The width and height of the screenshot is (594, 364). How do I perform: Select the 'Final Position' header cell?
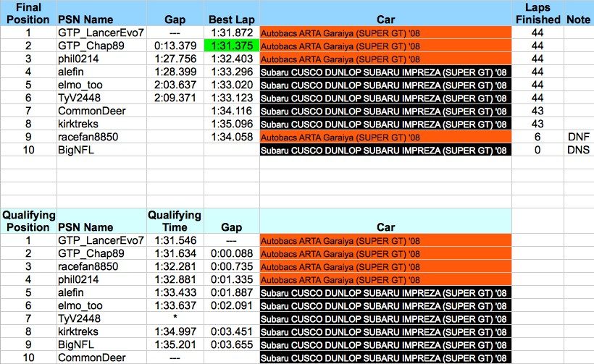(28, 13)
